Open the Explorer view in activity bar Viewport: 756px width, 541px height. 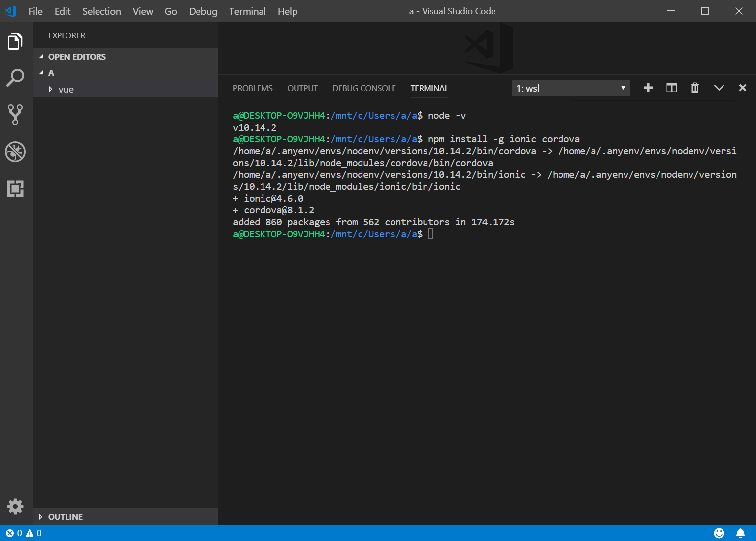15,42
